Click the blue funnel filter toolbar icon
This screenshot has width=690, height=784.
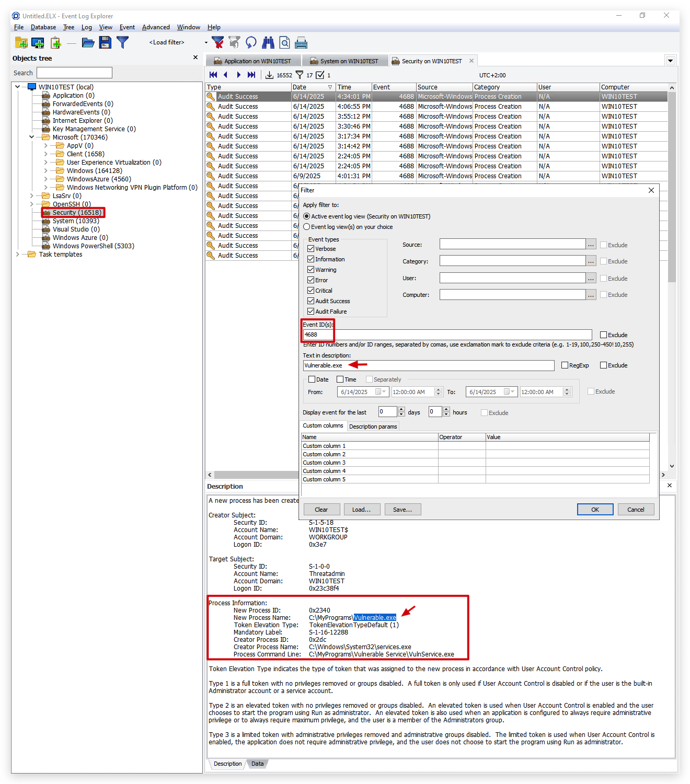tap(123, 42)
